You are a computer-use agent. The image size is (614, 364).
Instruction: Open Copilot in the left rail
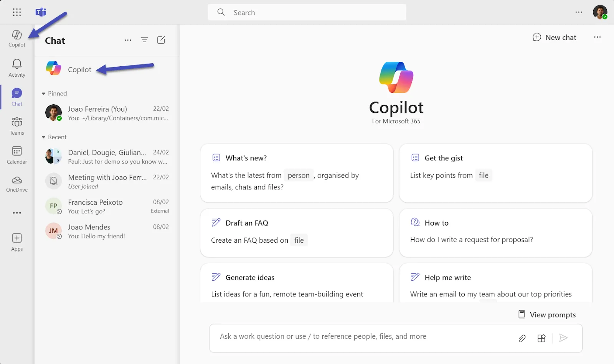pyautogui.click(x=17, y=38)
